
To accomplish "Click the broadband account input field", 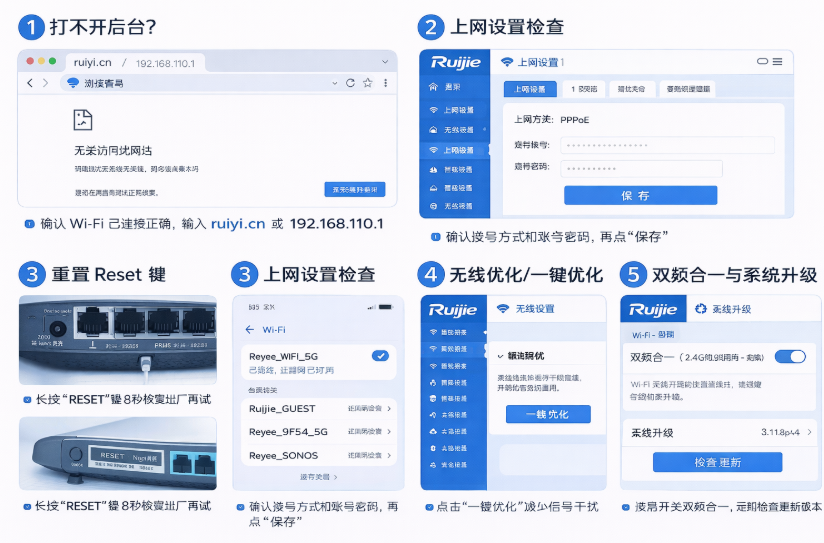I will tap(667, 145).
